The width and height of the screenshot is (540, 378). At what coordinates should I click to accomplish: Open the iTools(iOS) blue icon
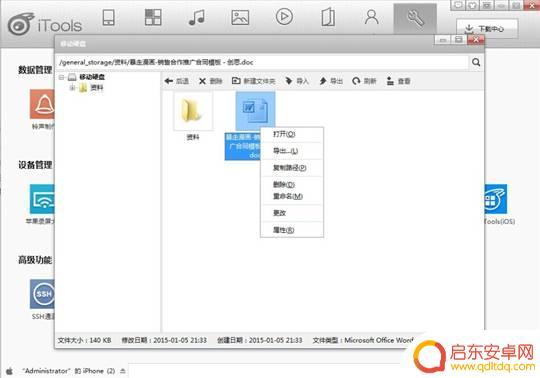496,199
